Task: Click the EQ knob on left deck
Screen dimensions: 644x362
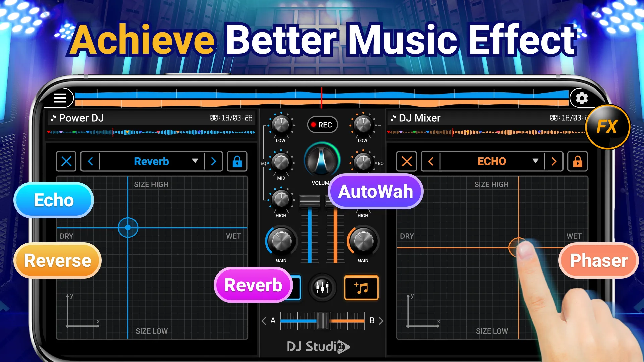Action: pos(281,164)
